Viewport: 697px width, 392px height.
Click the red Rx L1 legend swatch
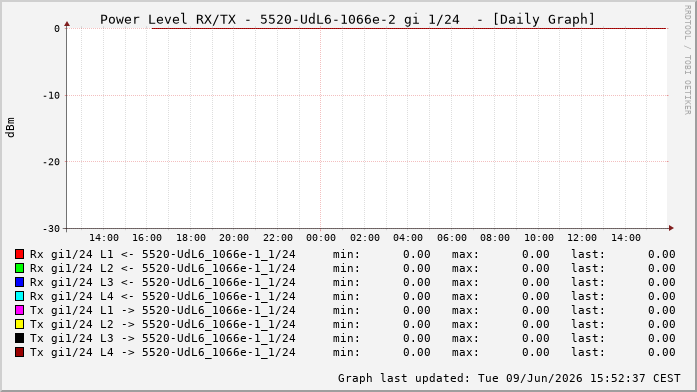[19, 254]
